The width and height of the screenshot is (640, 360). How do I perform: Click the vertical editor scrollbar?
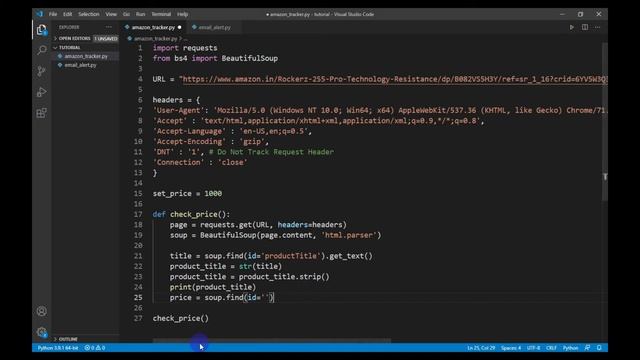pyautogui.click(x=605, y=122)
